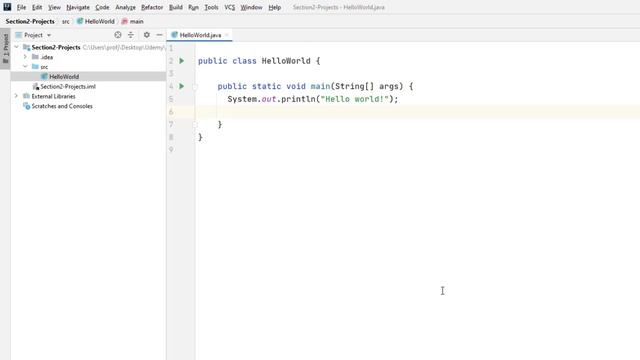Open the Code menu
Image resolution: width=640 pixels, height=360 pixels.
coord(102,7)
